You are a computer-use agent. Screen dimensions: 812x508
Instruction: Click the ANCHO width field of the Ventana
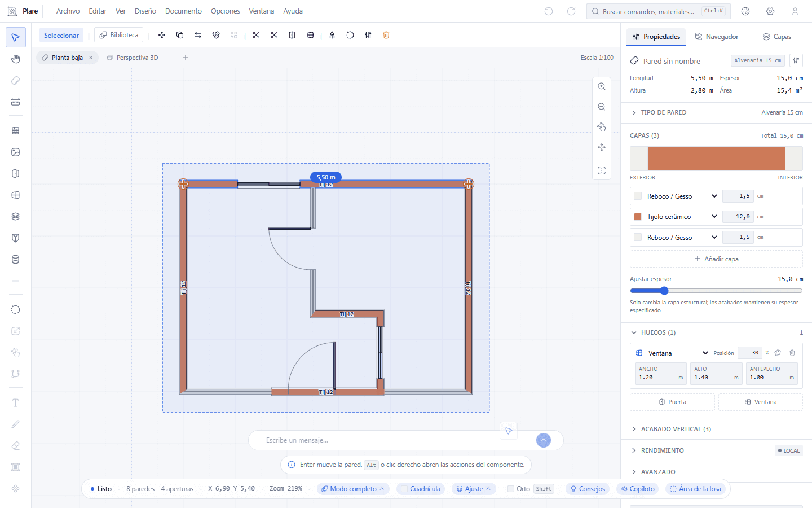tap(660, 374)
